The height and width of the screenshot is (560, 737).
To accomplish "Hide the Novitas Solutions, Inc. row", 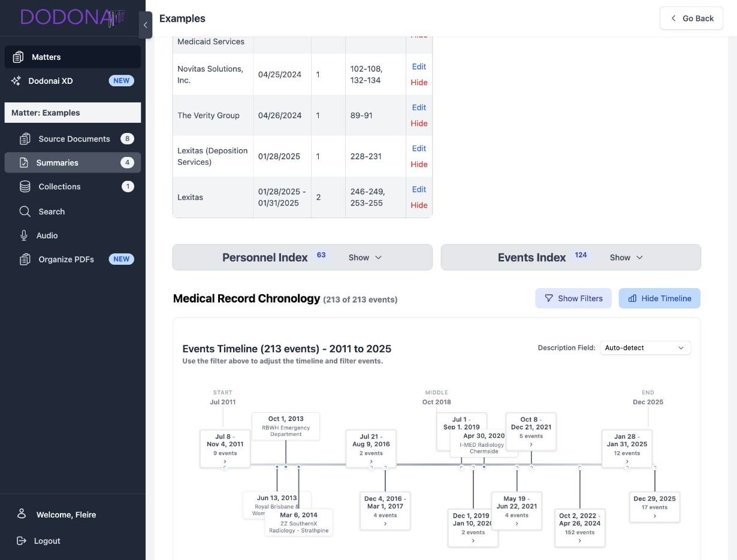I will [419, 83].
